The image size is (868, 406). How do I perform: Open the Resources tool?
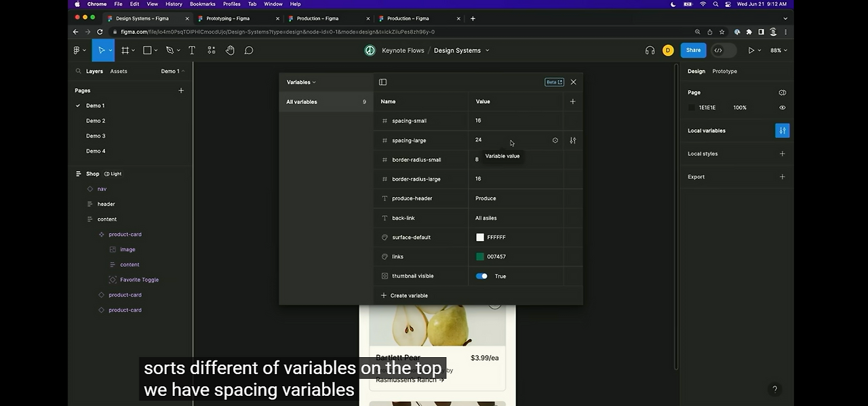(212, 50)
